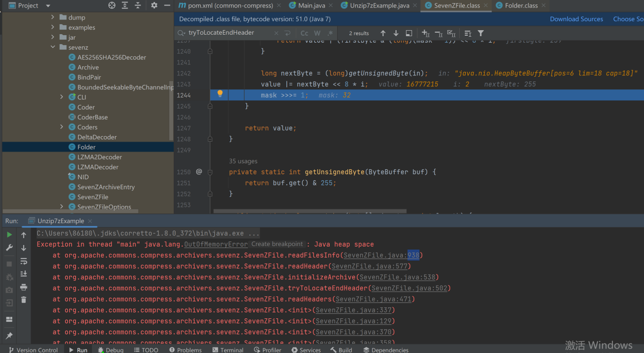This screenshot has width=644, height=353.
Task: Rerun the Unzip7zExample program
Action: [9, 234]
